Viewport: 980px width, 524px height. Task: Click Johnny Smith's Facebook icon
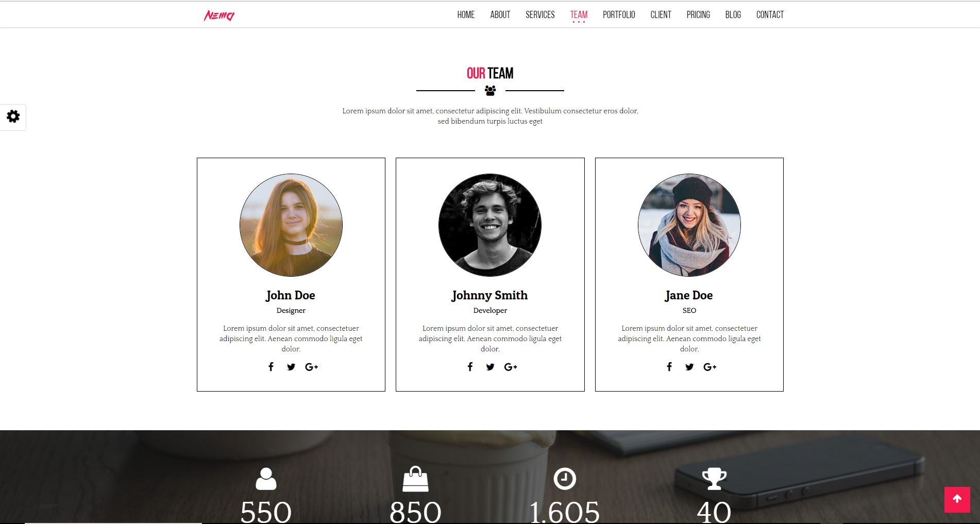click(470, 367)
